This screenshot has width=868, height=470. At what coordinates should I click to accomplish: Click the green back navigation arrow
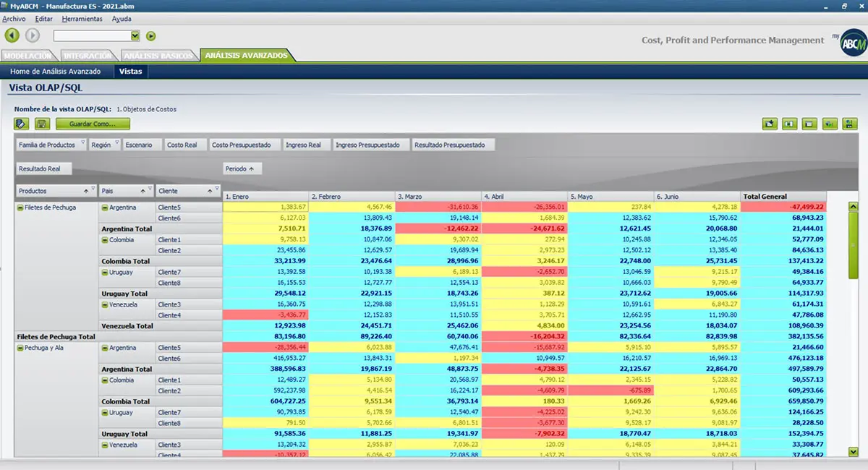pyautogui.click(x=12, y=35)
